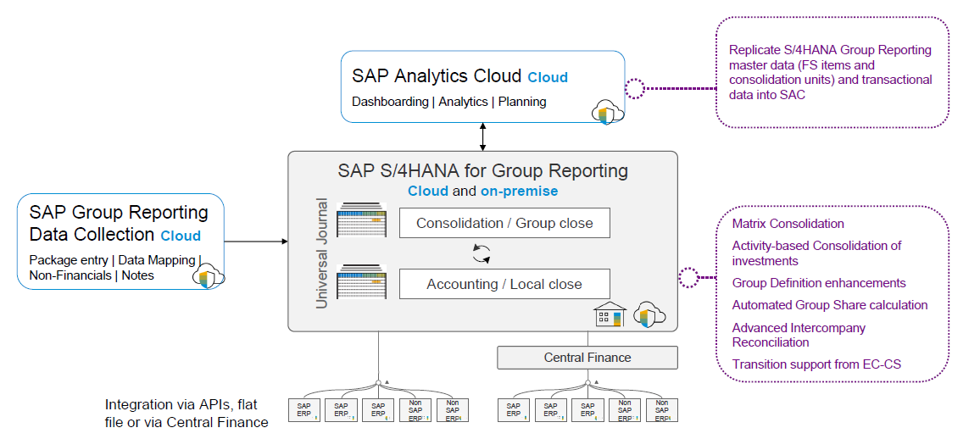
Task: Click the table icon beside Consolidation / Group close
Action: click(x=362, y=221)
